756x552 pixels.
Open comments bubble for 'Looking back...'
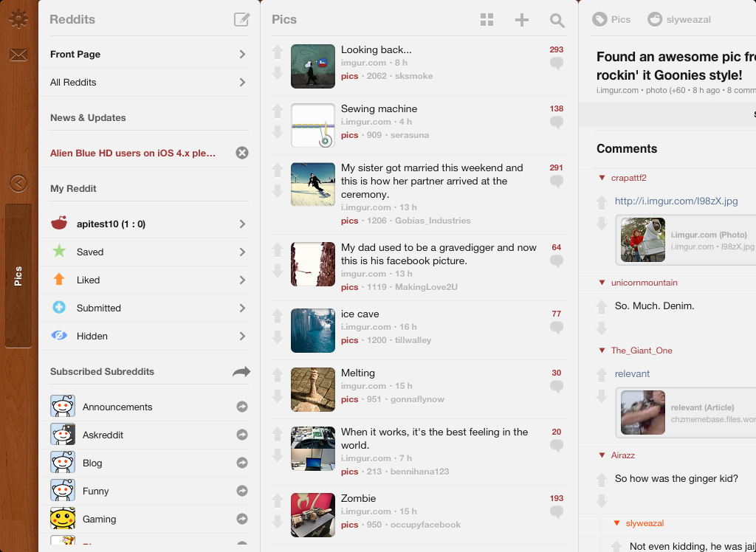click(x=557, y=63)
